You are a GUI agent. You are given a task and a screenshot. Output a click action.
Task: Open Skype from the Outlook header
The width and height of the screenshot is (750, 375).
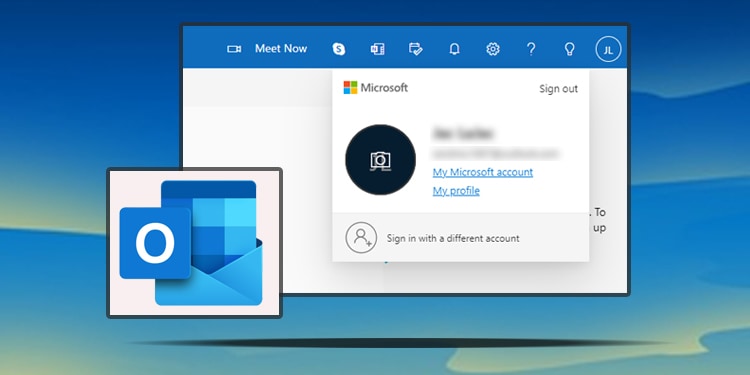339,49
